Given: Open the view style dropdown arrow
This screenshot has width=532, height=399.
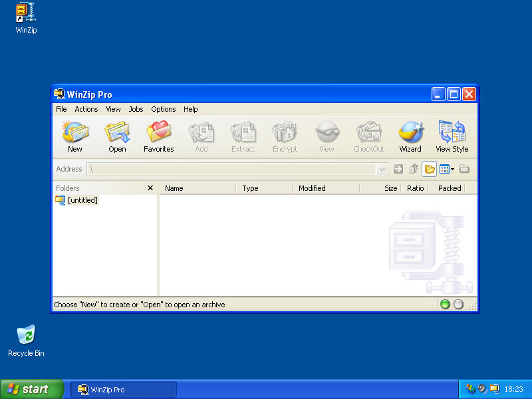Looking at the screenshot, I should pos(452,169).
